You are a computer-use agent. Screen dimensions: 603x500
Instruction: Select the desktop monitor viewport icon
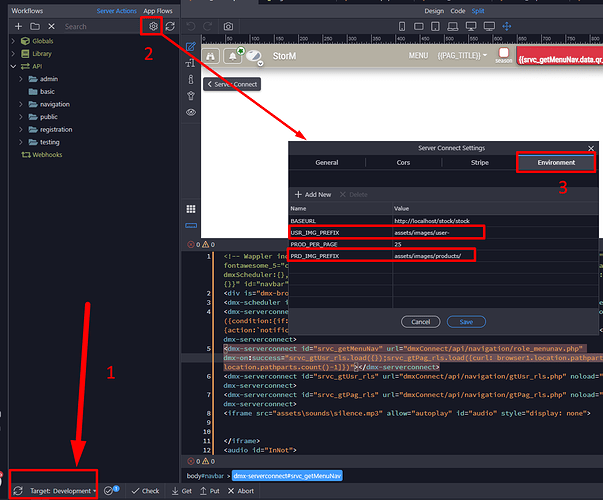tap(471, 26)
